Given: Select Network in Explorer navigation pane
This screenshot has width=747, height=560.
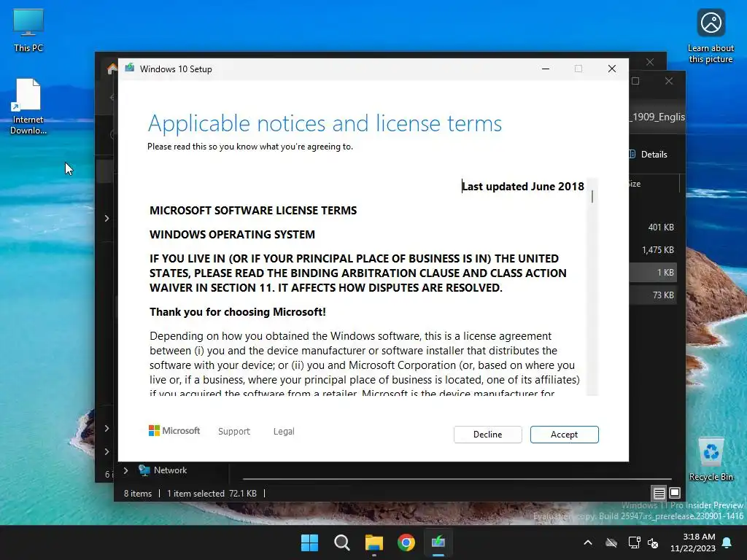Looking at the screenshot, I should (170, 470).
